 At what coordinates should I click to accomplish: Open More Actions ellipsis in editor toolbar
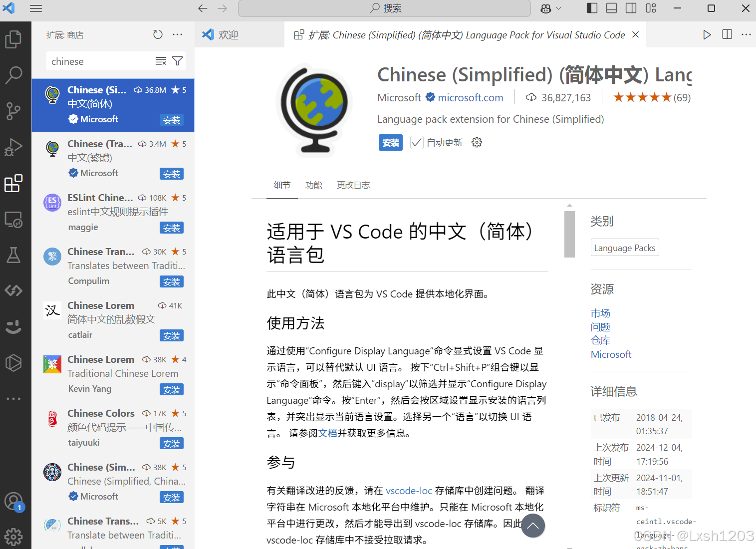coord(747,34)
